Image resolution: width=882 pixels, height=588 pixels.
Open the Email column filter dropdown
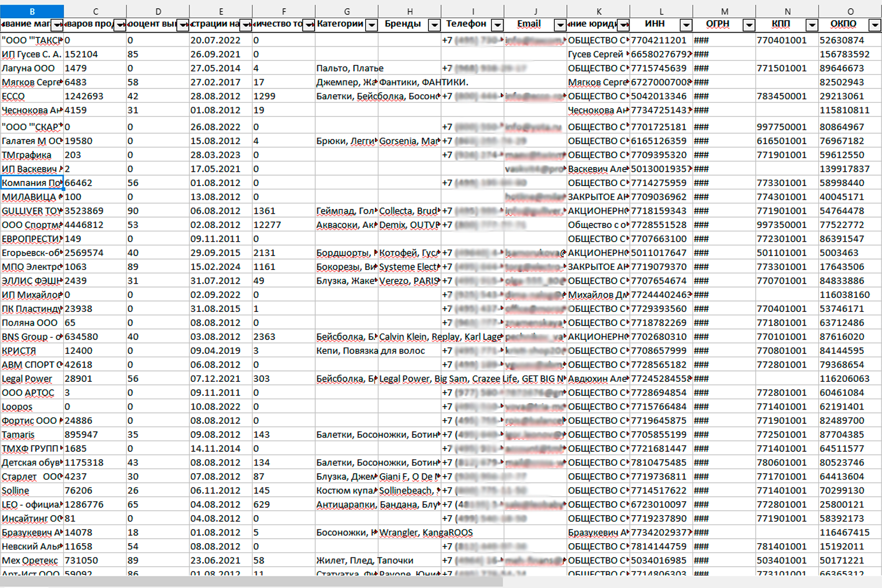560,25
